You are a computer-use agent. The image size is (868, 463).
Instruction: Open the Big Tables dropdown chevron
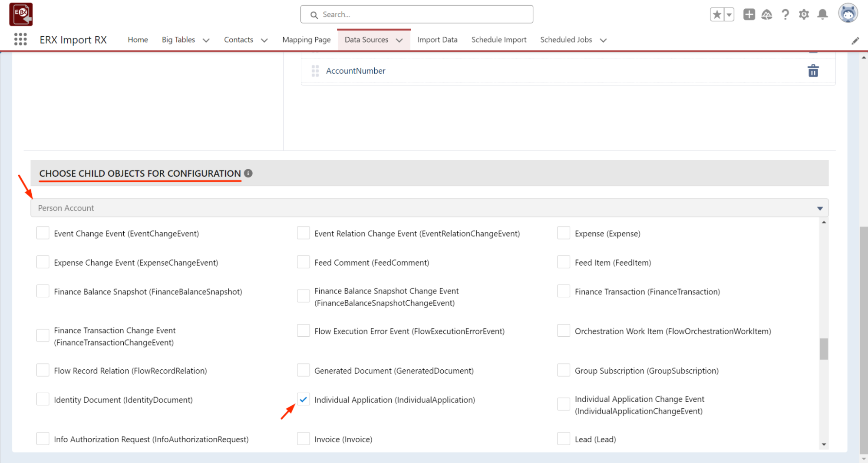pyautogui.click(x=206, y=40)
